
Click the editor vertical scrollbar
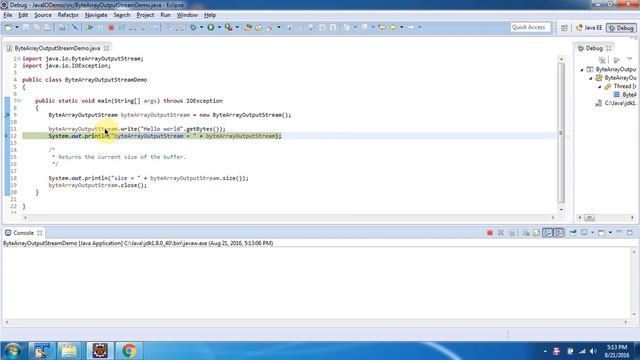tap(561, 133)
